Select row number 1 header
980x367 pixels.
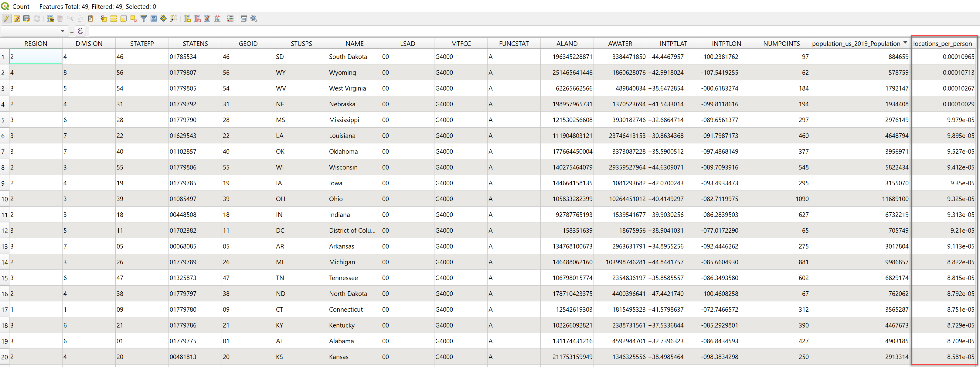point(4,57)
